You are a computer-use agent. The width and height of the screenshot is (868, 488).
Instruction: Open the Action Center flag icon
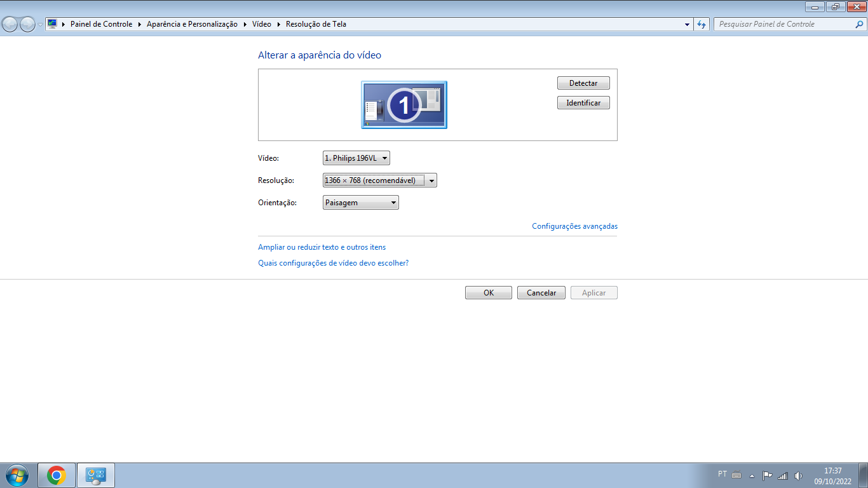tap(768, 475)
